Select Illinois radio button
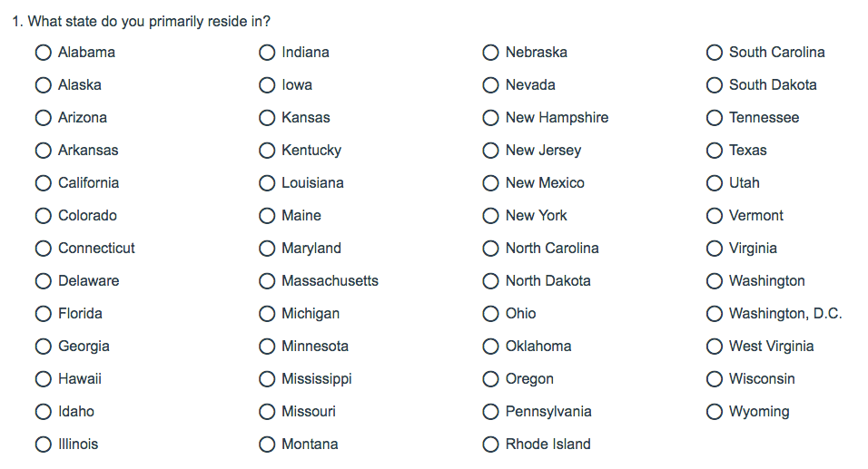868x469 pixels. [x=44, y=445]
